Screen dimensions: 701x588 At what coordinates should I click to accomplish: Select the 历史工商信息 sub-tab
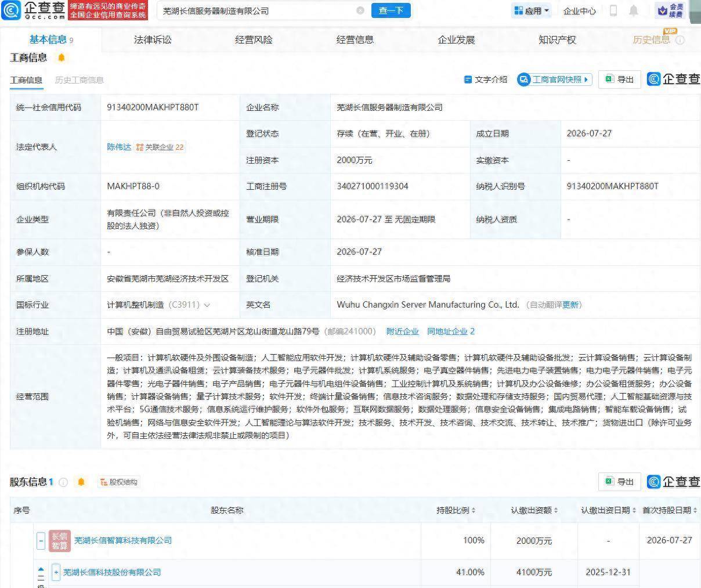point(79,80)
